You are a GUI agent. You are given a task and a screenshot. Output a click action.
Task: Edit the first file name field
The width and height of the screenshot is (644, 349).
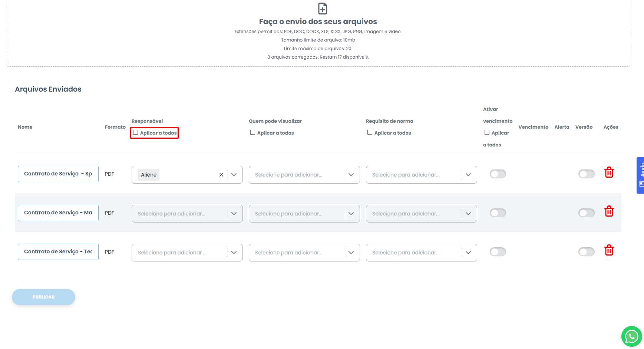[x=58, y=174]
